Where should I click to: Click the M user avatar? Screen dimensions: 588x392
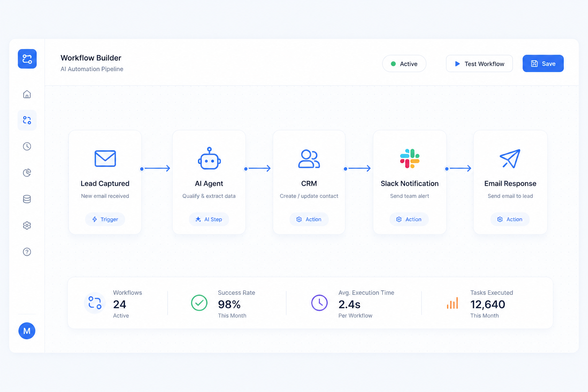tap(27, 331)
